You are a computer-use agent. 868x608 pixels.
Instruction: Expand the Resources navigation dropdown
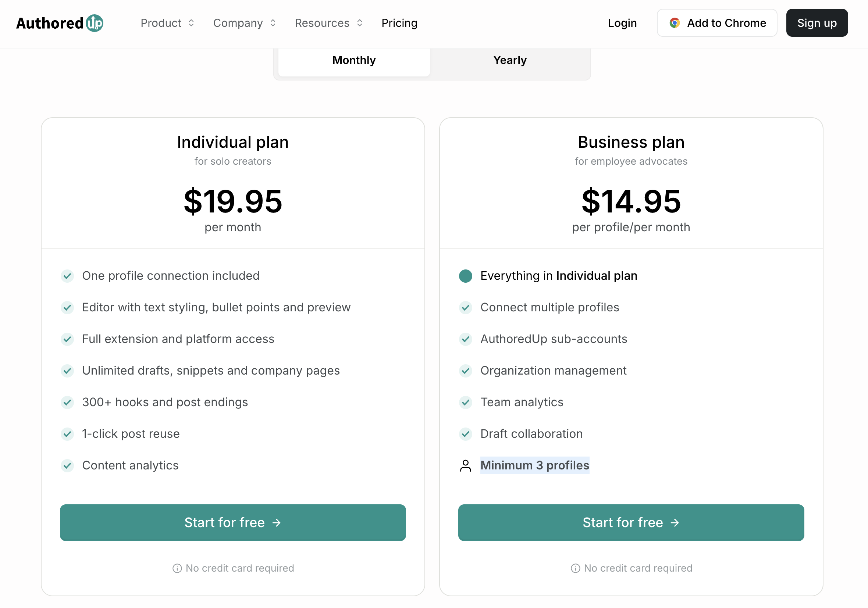pyautogui.click(x=328, y=23)
